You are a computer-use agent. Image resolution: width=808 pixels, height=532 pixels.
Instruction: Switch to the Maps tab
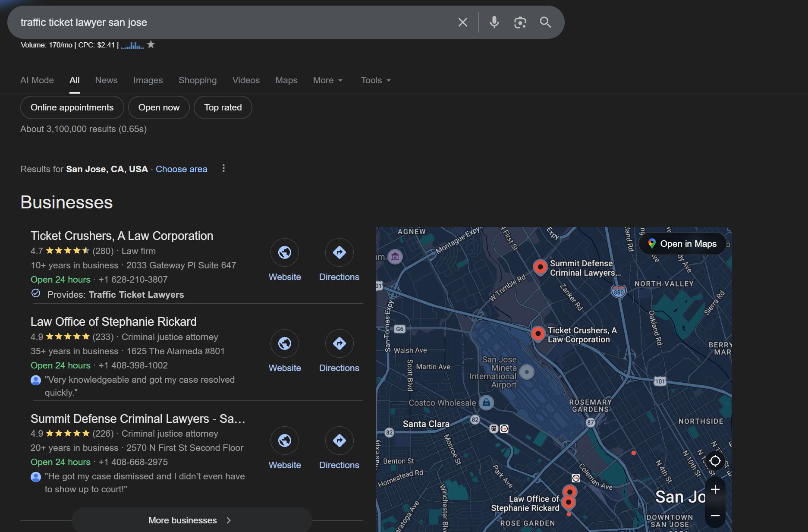click(x=286, y=80)
